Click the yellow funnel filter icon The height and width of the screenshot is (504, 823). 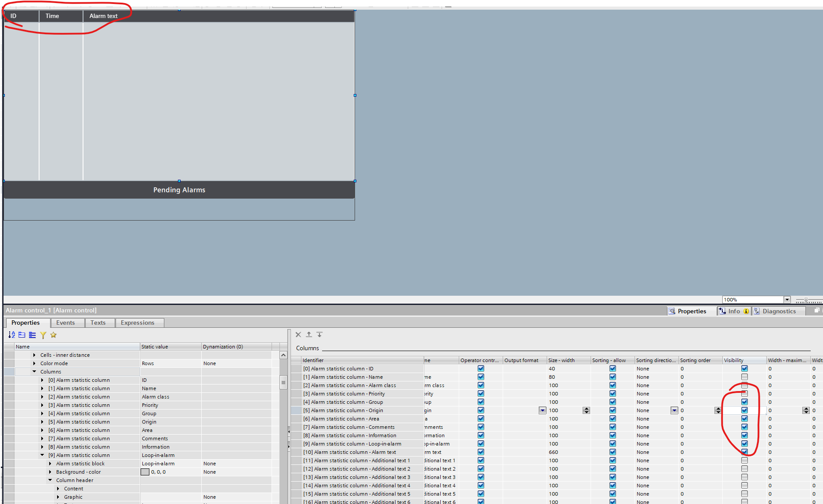(x=43, y=335)
